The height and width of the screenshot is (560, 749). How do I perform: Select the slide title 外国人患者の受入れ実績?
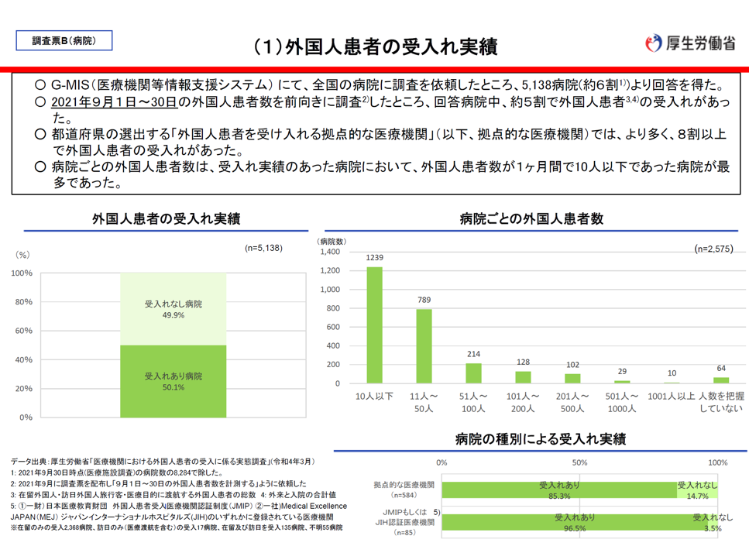[x=376, y=46]
